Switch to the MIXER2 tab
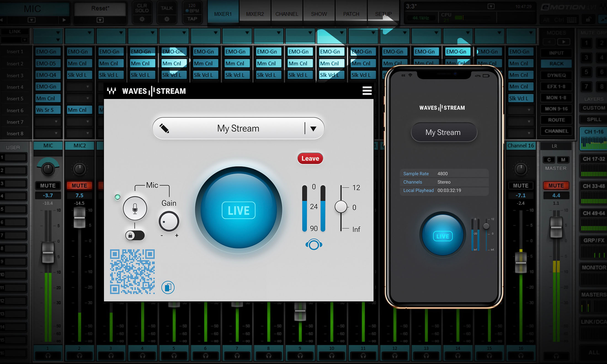The height and width of the screenshot is (364, 607). (x=255, y=14)
